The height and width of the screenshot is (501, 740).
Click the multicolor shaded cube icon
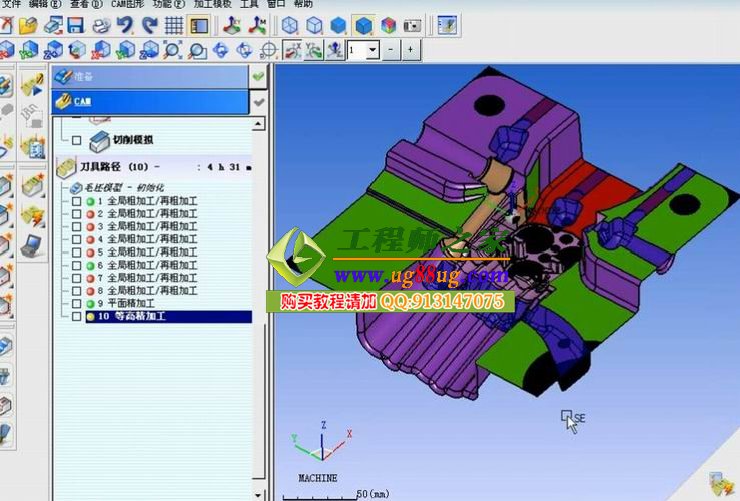(388, 25)
